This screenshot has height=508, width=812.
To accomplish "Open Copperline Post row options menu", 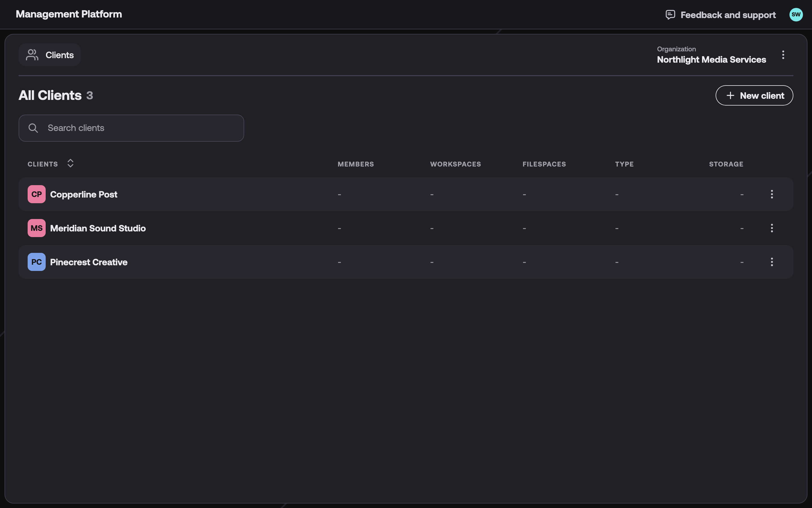I will coord(772,194).
